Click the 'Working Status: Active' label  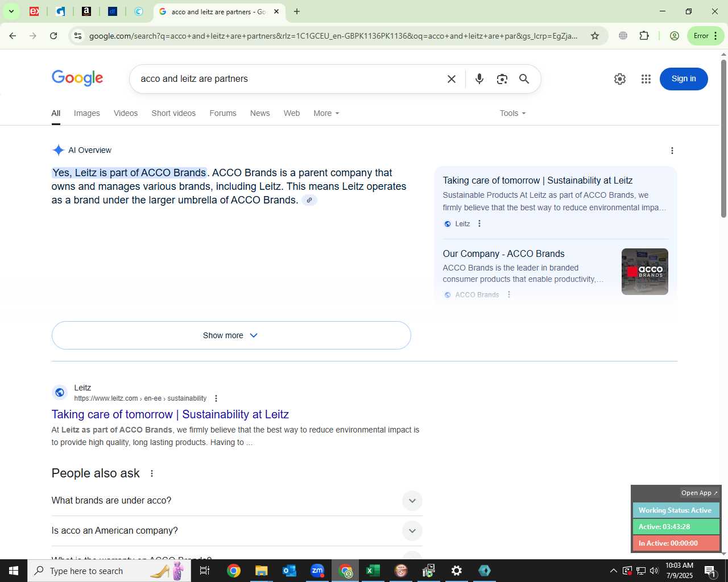click(675, 510)
